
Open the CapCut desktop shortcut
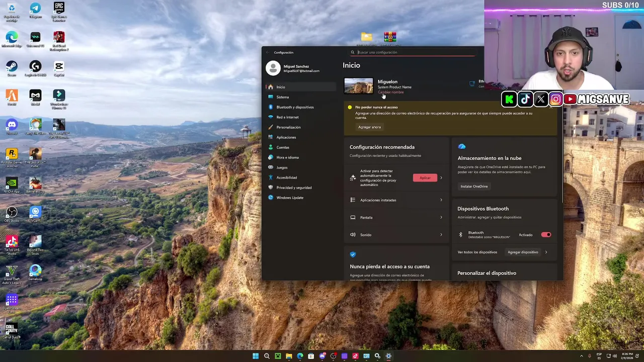click(x=59, y=68)
